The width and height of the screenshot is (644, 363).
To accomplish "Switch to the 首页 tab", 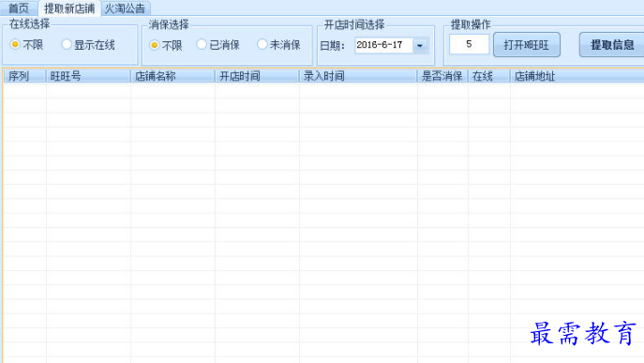I will click(x=19, y=8).
